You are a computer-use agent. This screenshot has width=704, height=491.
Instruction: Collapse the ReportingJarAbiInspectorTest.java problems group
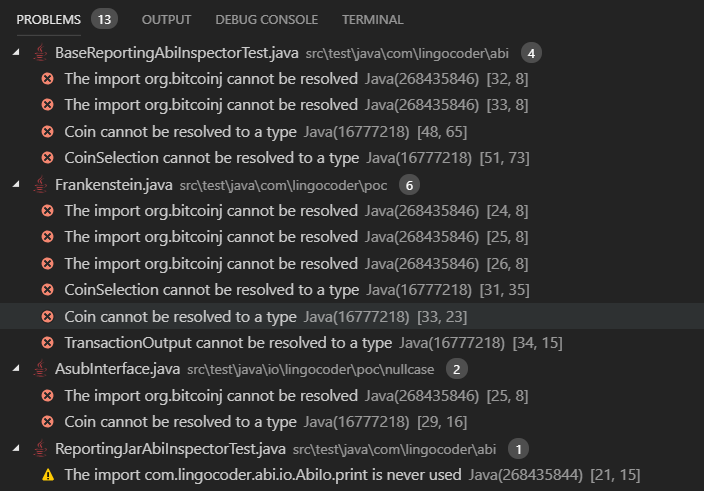tap(16, 448)
